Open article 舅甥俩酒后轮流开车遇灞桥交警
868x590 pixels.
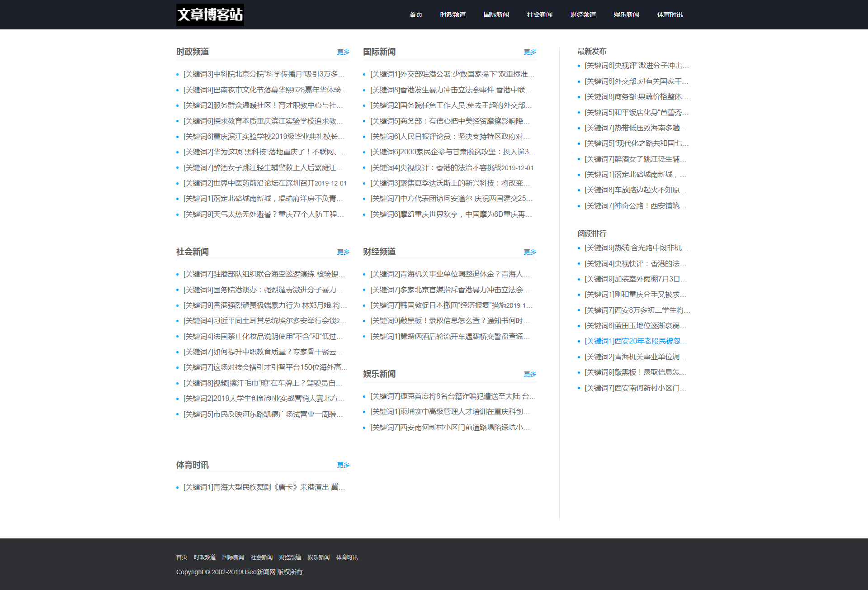click(x=450, y=337)
